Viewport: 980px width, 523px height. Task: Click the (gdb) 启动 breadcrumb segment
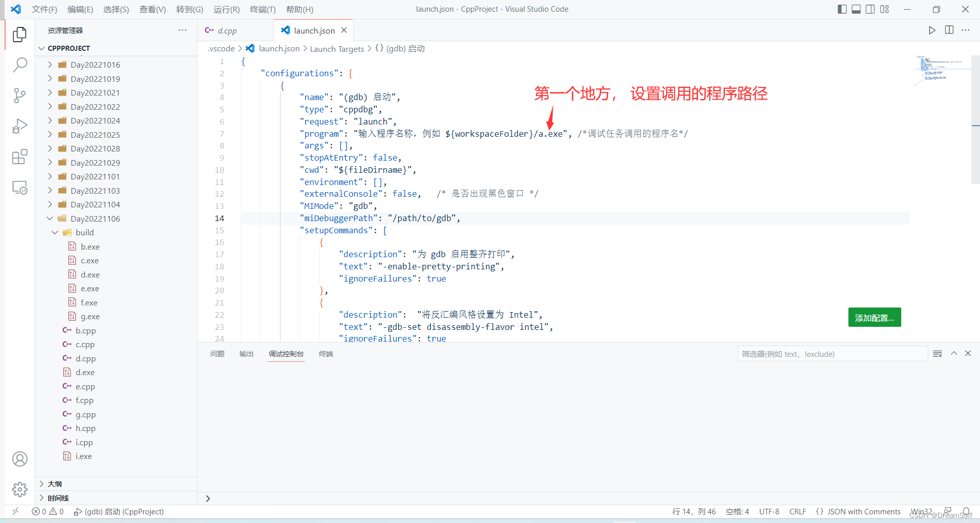(x=400, y=49)
